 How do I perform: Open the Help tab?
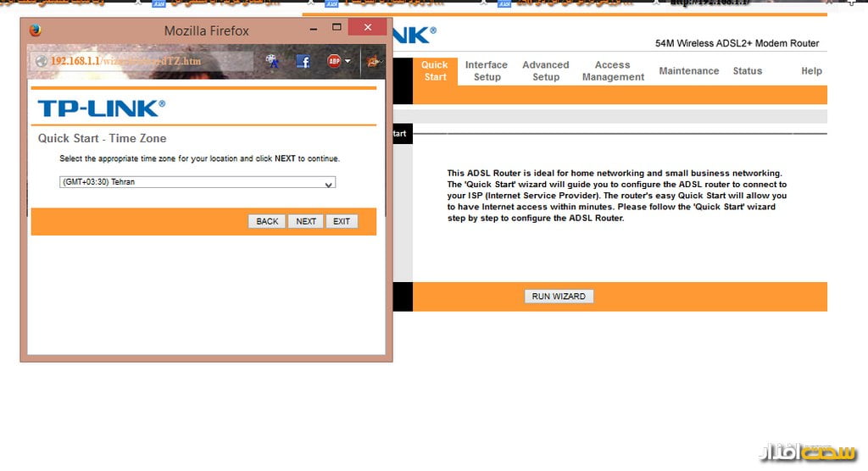click(811, 71)
